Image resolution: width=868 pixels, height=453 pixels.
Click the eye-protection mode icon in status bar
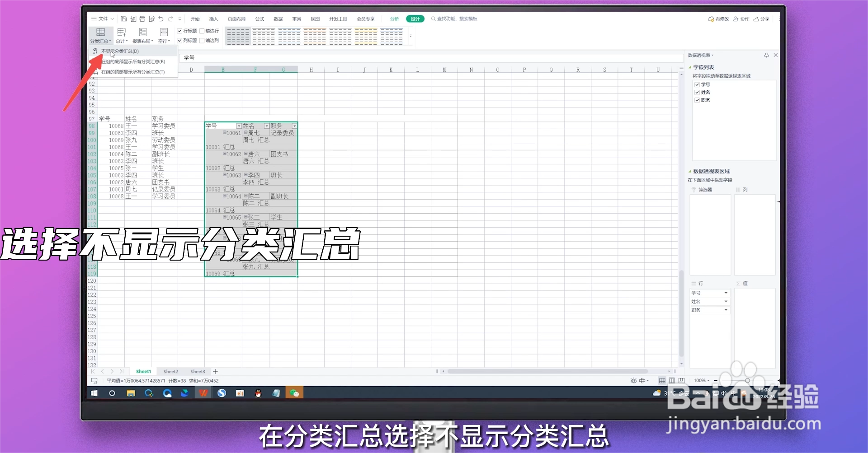pos(633,381)
